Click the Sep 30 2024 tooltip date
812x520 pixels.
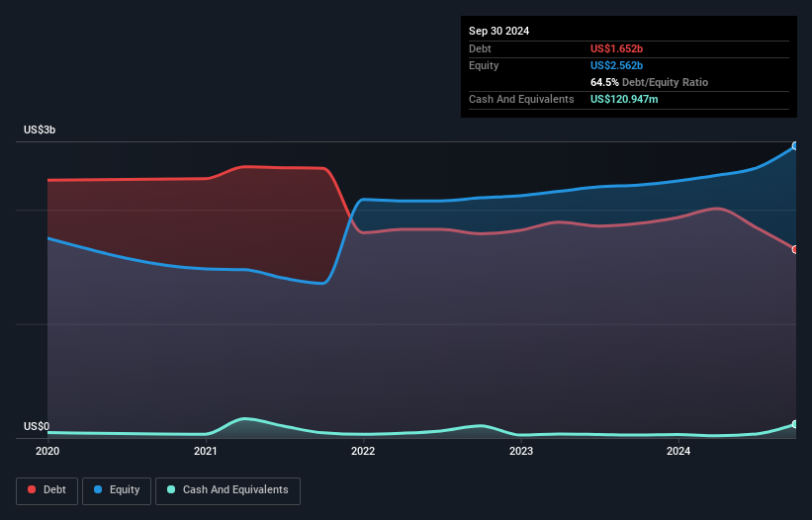[498, 31]
